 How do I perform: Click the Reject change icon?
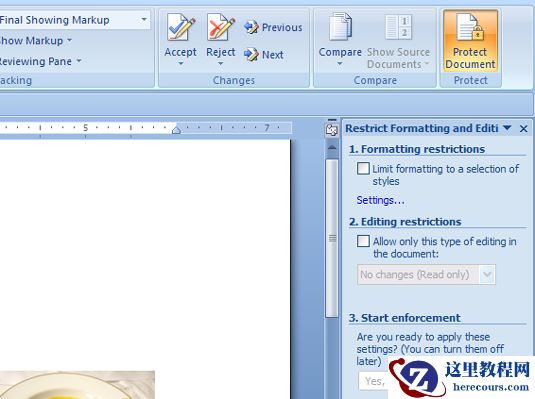tap(221, 27)
